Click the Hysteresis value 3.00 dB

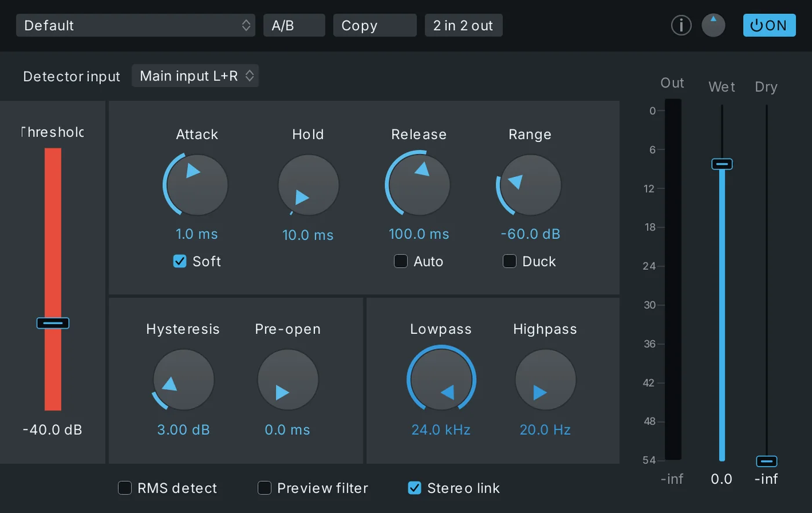183,430
